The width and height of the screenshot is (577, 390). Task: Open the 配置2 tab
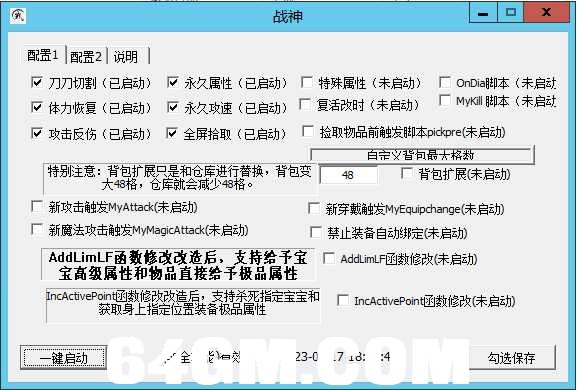[86, 57]
